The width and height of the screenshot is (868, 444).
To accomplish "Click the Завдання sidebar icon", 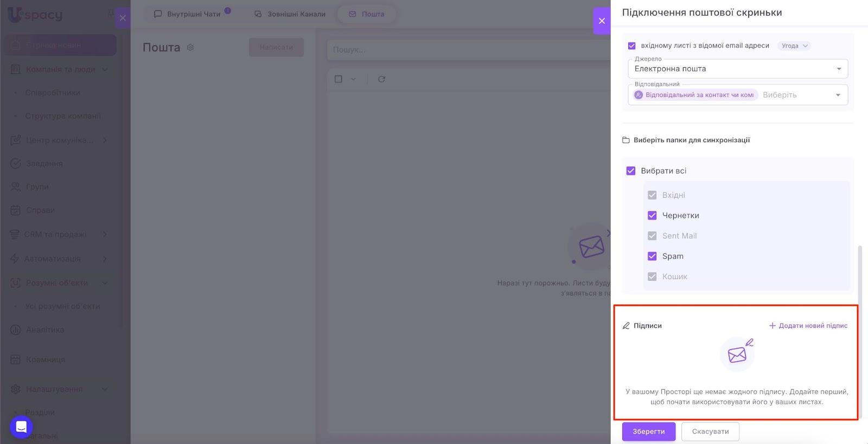I will [x=16, y=163].
